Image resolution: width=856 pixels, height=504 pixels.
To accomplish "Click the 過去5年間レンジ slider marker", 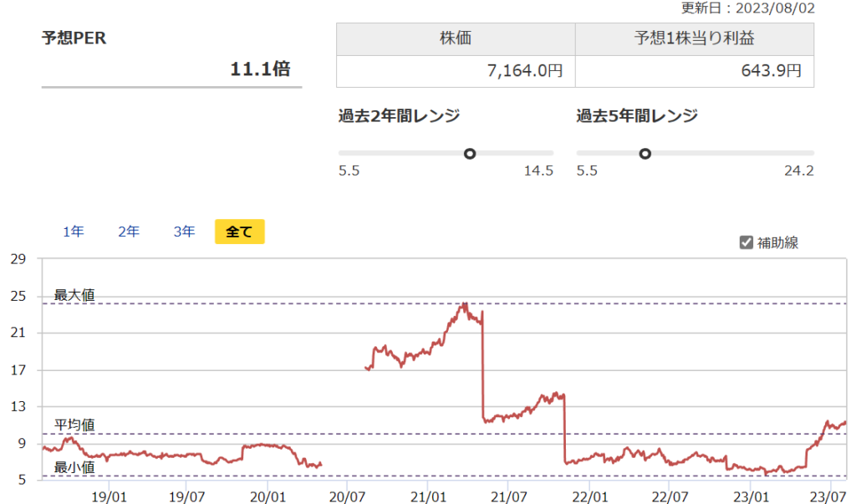I will [x=645, y=154].
